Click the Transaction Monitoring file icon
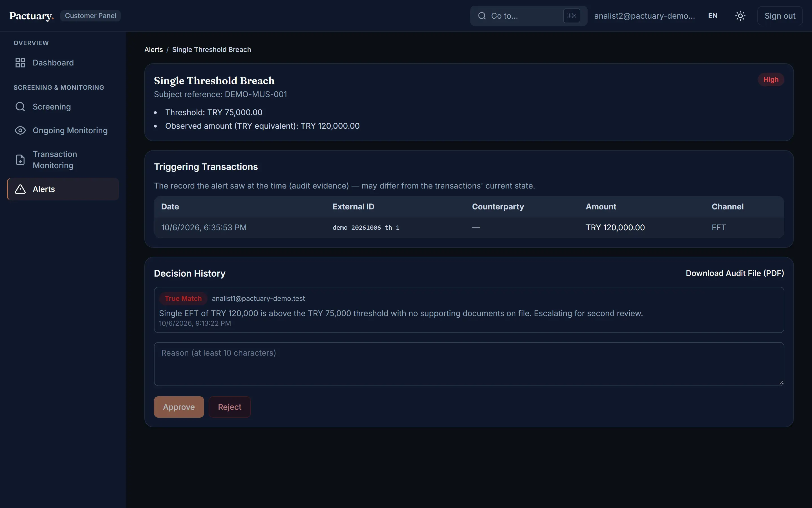Viewport: 812px width, 508px height. point(20,159)
